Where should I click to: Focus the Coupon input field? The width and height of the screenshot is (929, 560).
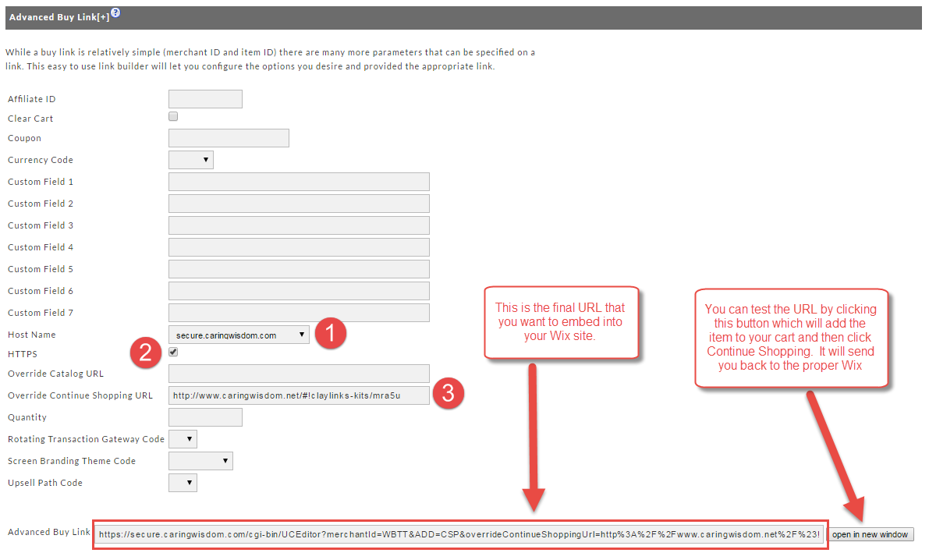click(x=229, y=138)
